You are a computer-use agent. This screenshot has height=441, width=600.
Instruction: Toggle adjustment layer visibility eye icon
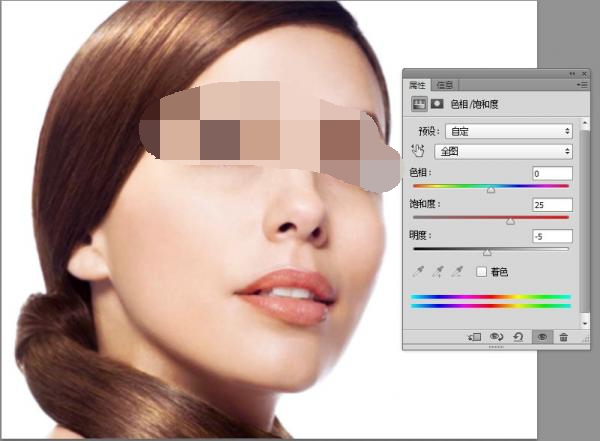[x=542, y=337]
